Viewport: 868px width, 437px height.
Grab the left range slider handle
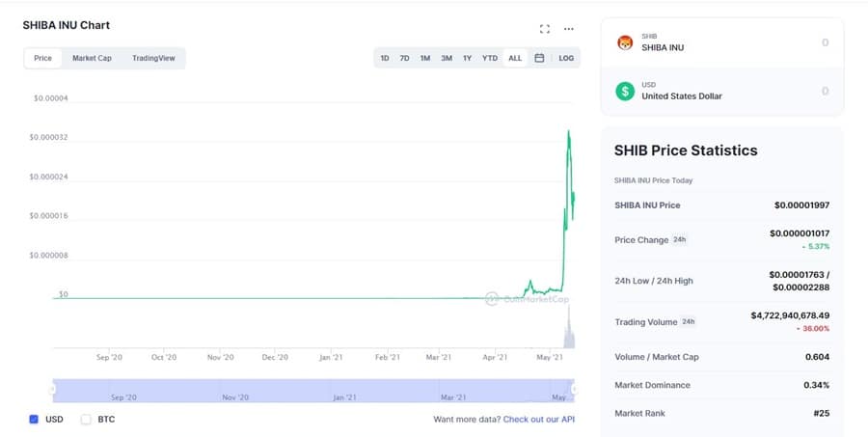52,390
